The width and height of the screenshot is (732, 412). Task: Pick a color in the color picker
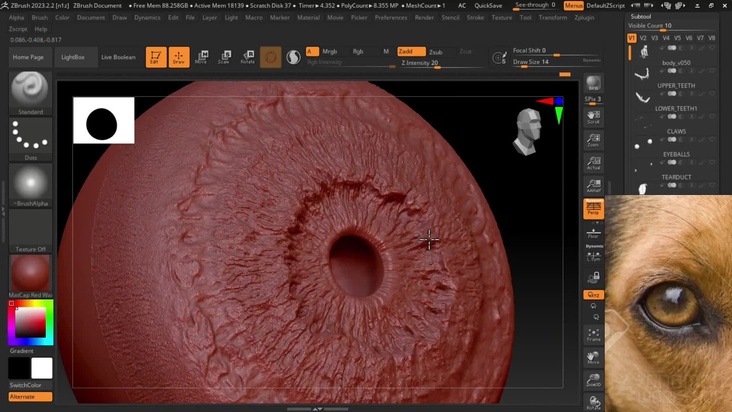coord(30,323)
